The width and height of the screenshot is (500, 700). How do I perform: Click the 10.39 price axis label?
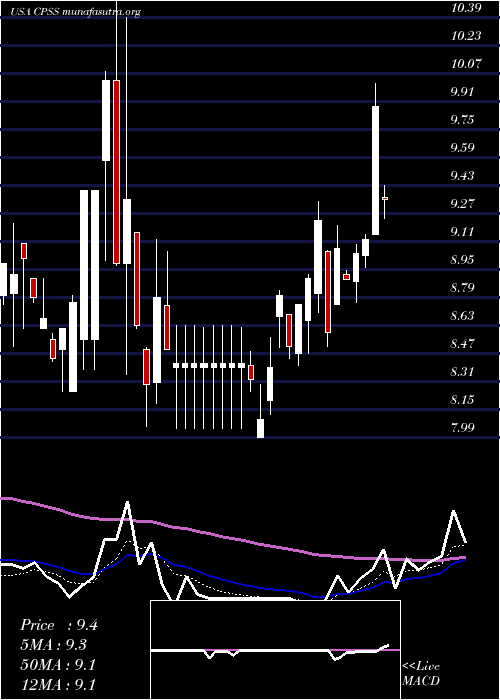click(466, 7)
